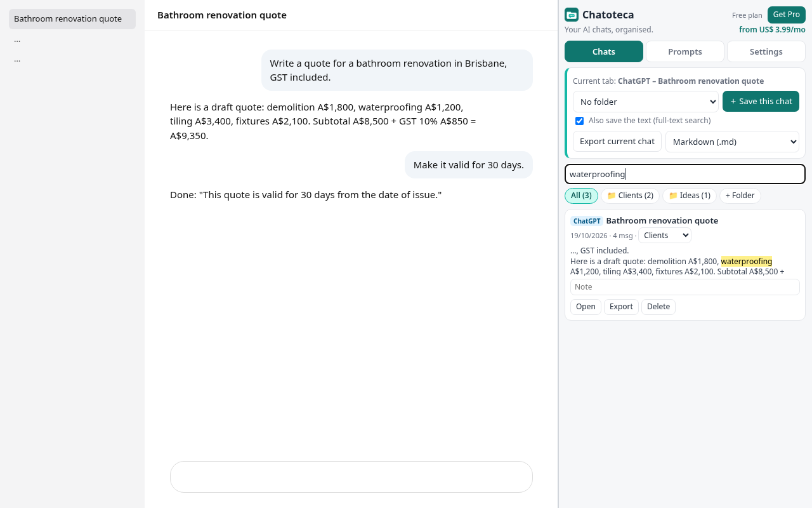Filter by All (3) chats
812x508 pixels.
pos(581,196)
